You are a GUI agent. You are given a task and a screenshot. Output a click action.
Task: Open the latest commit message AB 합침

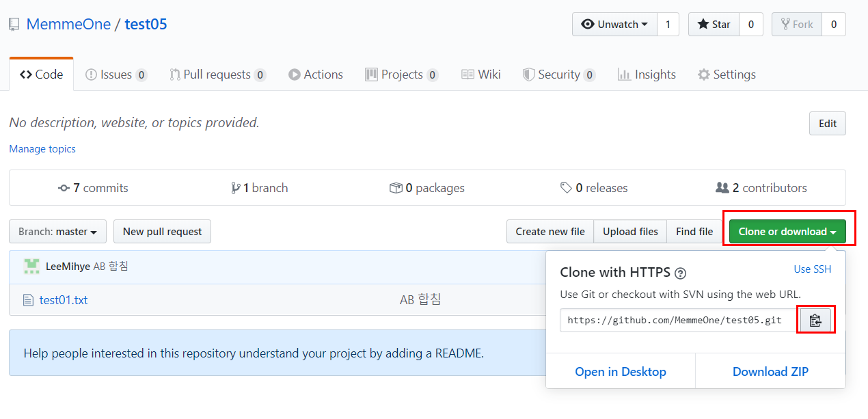click(111, 267)
